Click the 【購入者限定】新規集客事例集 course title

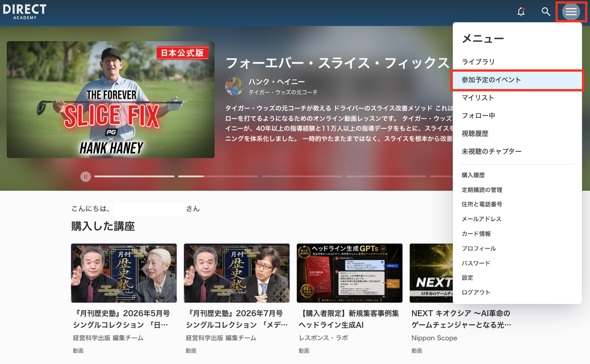[349, 319]
